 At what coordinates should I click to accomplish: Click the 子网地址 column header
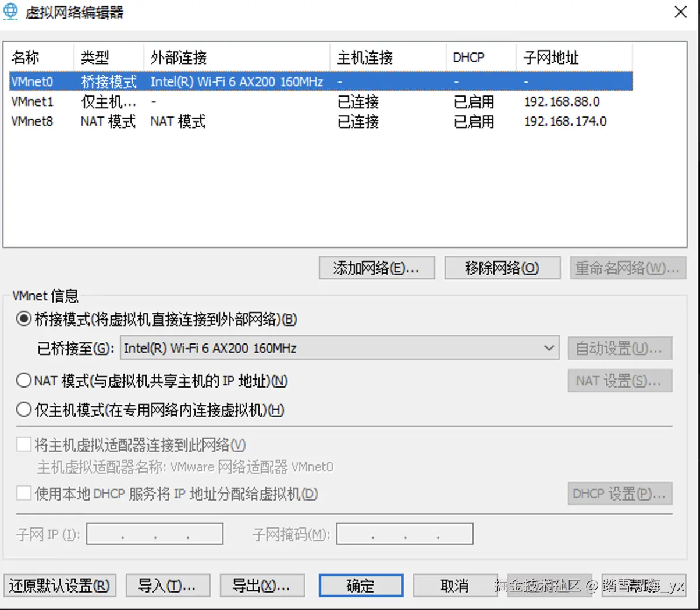pos(574,57)
